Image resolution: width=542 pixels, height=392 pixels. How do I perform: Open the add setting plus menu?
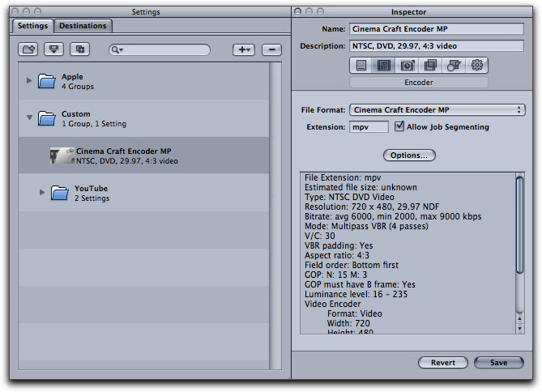click(x=244, y=49)
